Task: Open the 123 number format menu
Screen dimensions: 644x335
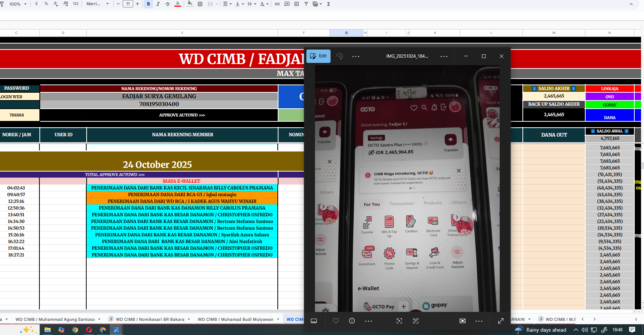Action: coord(75,4)
